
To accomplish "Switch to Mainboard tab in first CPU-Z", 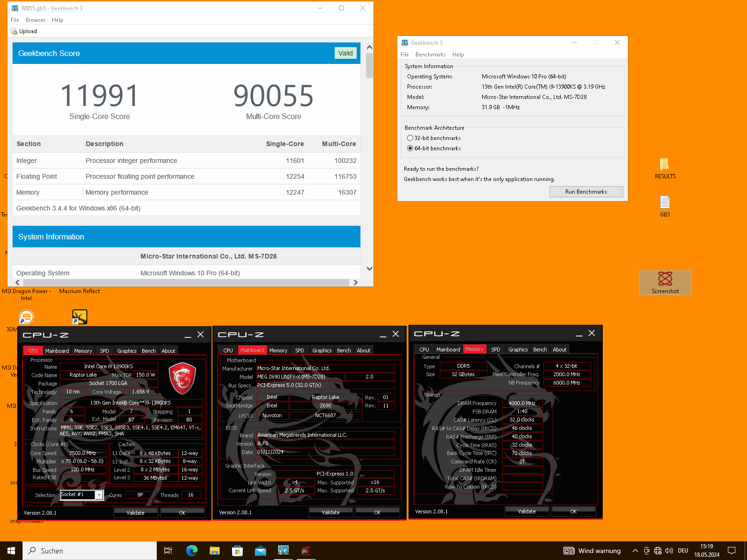I will [57, 351].
